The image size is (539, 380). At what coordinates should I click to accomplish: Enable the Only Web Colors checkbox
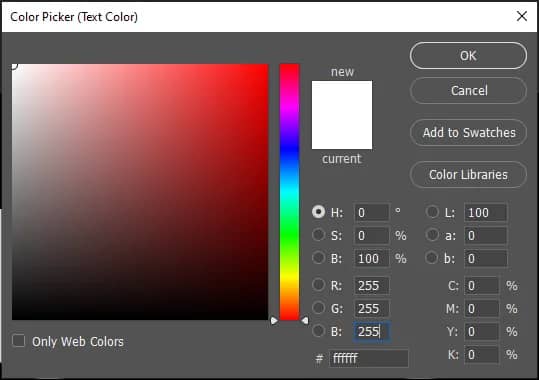(19, 341)
